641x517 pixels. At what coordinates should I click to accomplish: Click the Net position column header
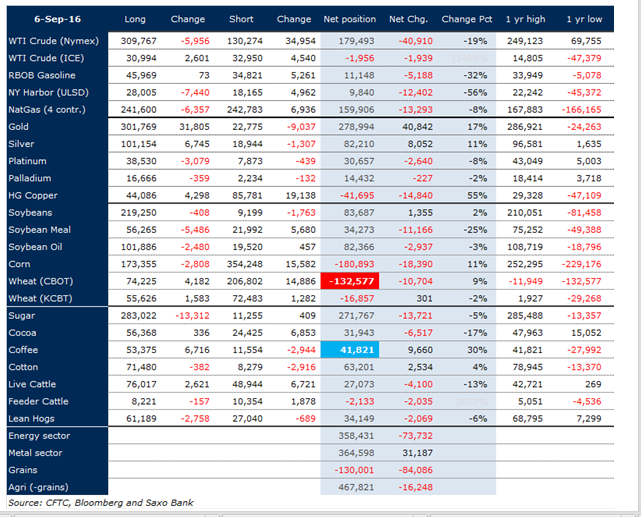tap(347, 19)
